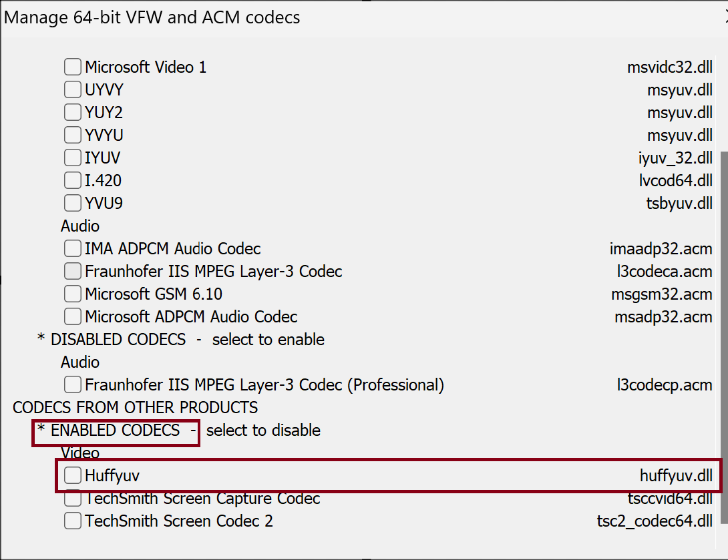
Task: Toggle the non-Professional Fraunhofer MPEG Layer-3 checkbox
Action: pyautogui.click(x=73, y=271)
